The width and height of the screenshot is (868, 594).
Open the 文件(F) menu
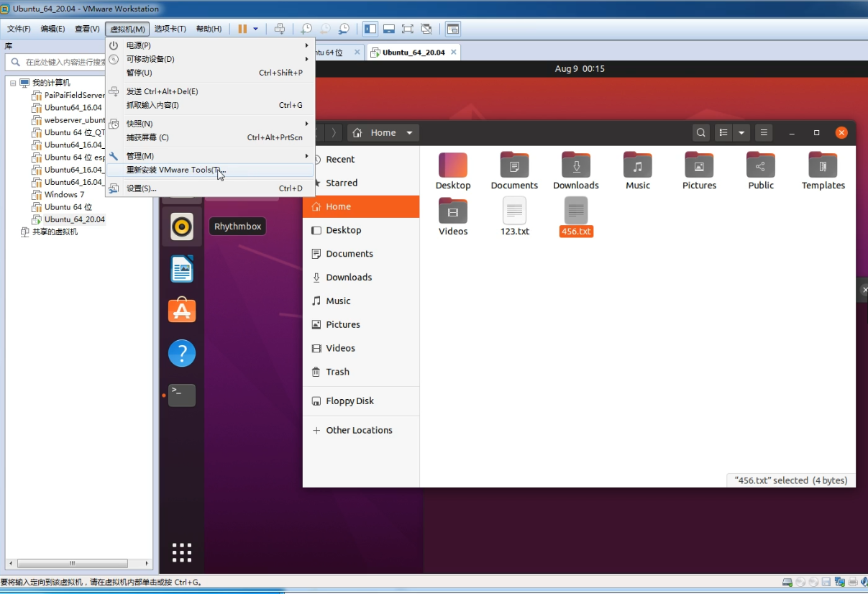[x=19, y=29]
